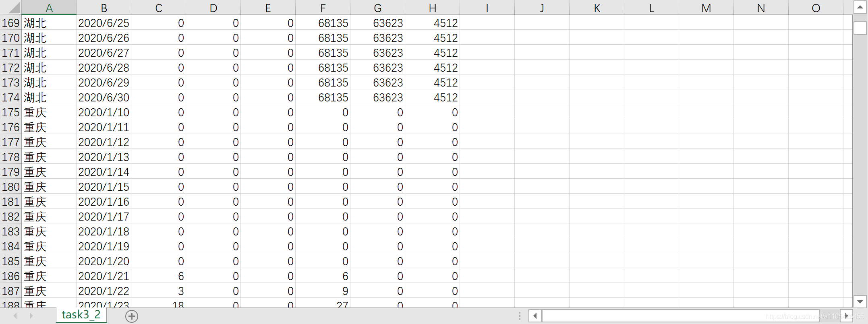Image resolution: width=868 pixels, height=324 pixels.
Task: Click 4512 cell in row 169
Action: point(433,23)
